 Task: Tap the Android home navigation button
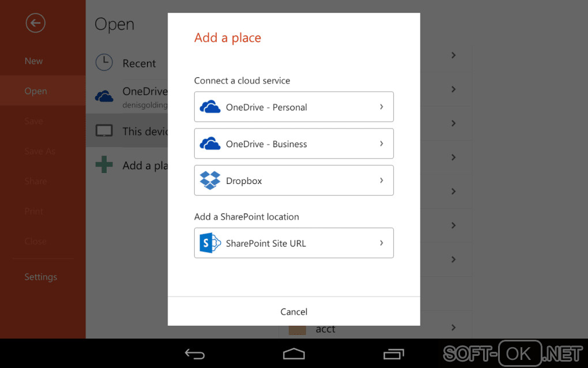click(293, 354)
